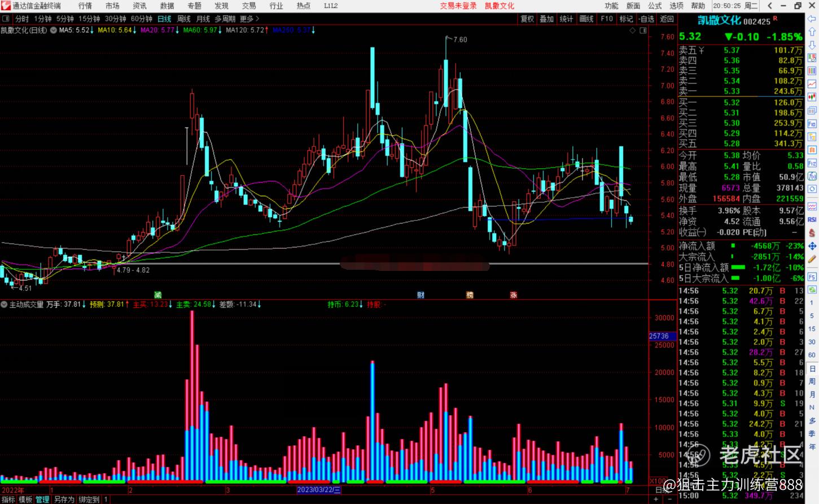Click the 减 marker below the chart
This screenshot has height=504, width=819.
pyautogui.click(x=158, y=295)
